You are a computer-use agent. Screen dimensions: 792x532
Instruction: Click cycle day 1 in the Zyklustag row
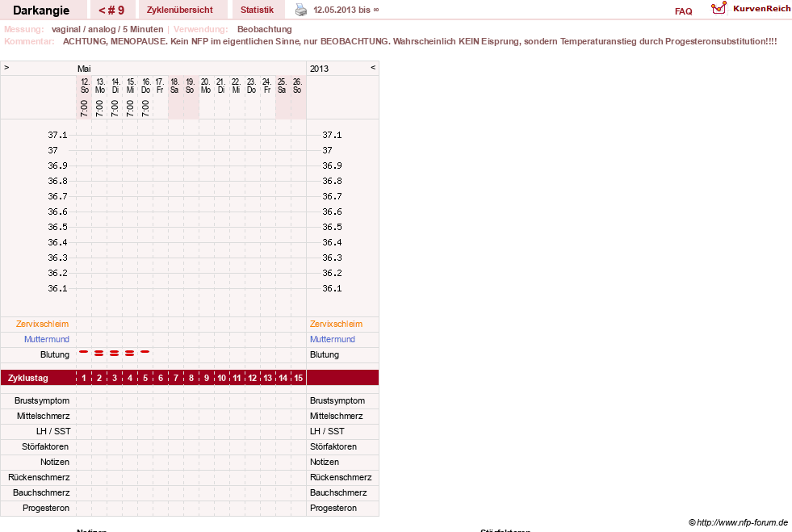coord(84,378)
